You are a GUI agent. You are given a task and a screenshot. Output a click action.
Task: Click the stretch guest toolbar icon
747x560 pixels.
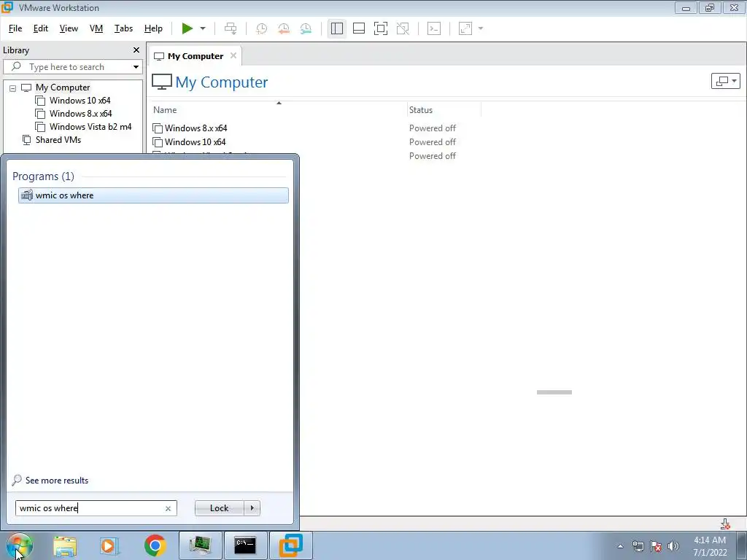pos(465,28)
